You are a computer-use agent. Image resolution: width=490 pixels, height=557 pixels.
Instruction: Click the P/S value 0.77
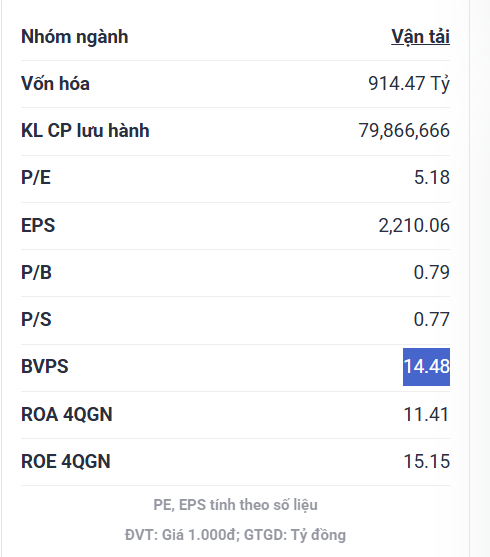[x=432, y=319]
